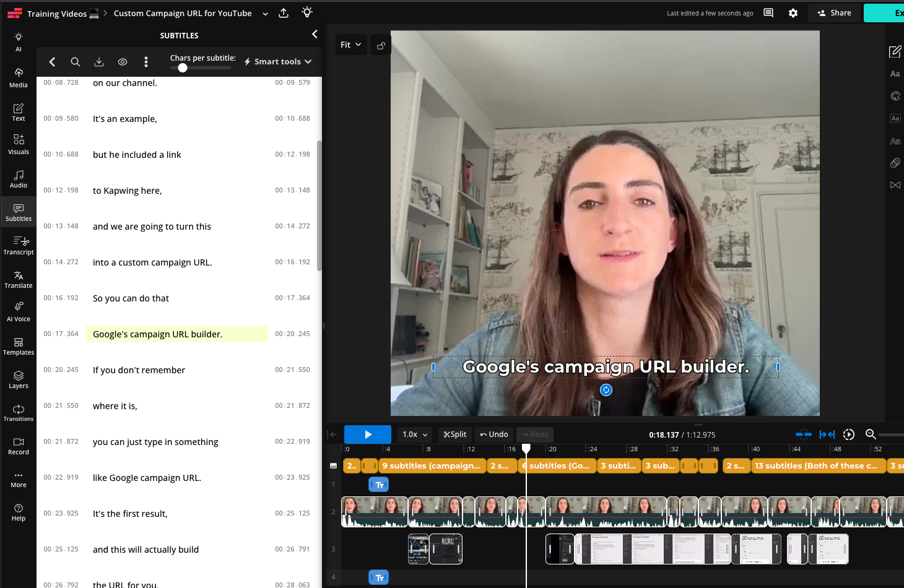This screenshot has width=904, height=588.
Task: Select the '13 subtitles (Both of these c...' block
Action: [x=818, y=466]
